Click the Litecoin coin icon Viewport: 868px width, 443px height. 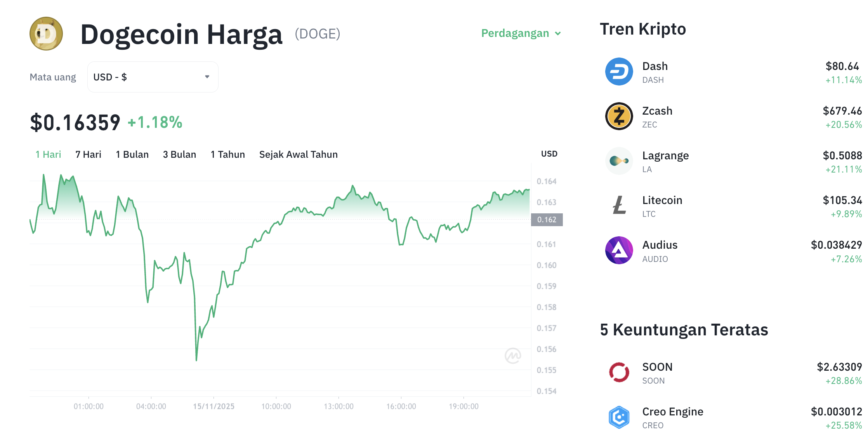pyautogui.click(x=619, y=206)
